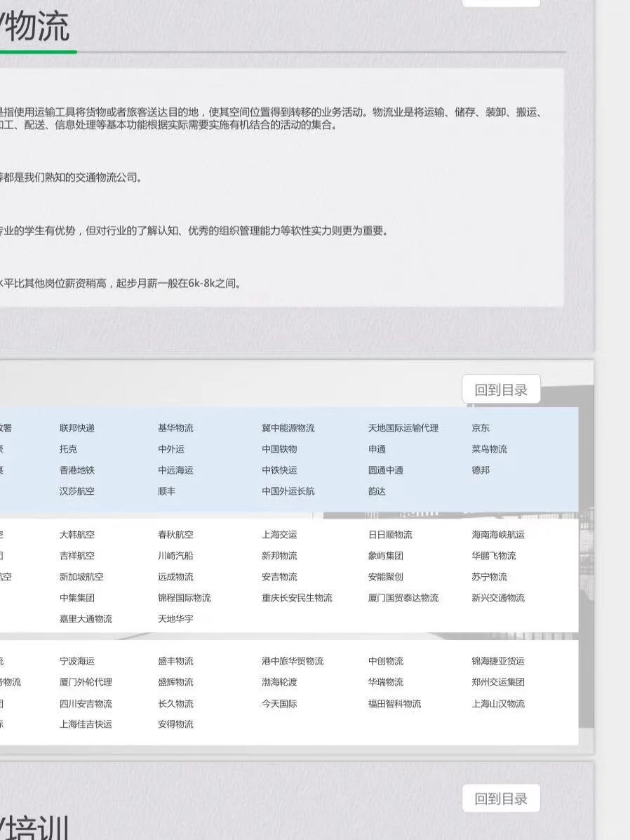This screenshot has width=630, height=840.
Task: Click on 今天国际
Action: click(280, 703)
